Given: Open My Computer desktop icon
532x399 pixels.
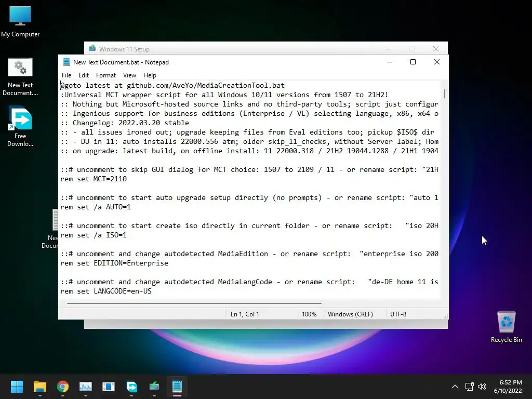Looking at the screenshot, I should click(x=20, y=22).
